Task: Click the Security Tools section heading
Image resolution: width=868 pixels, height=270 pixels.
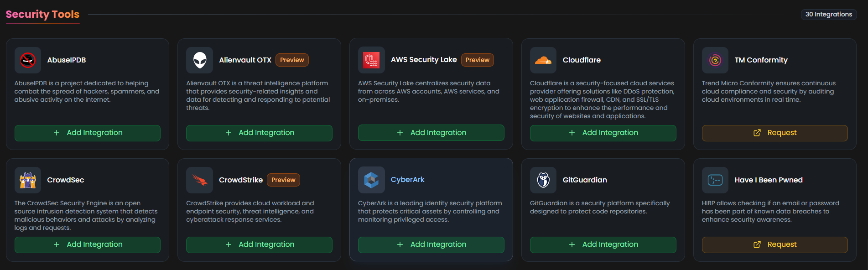Action: click(x=42, y=15)
